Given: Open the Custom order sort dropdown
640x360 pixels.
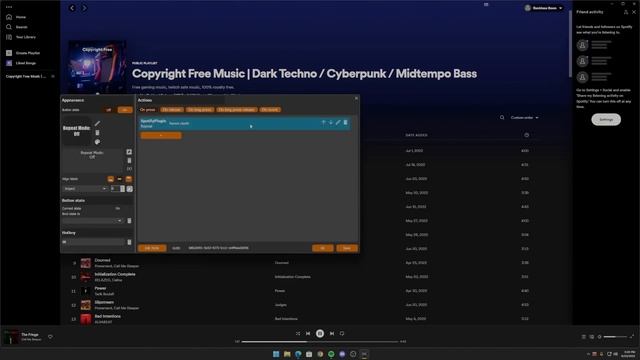Looking at the screenshot, I should tap(524, 118).
